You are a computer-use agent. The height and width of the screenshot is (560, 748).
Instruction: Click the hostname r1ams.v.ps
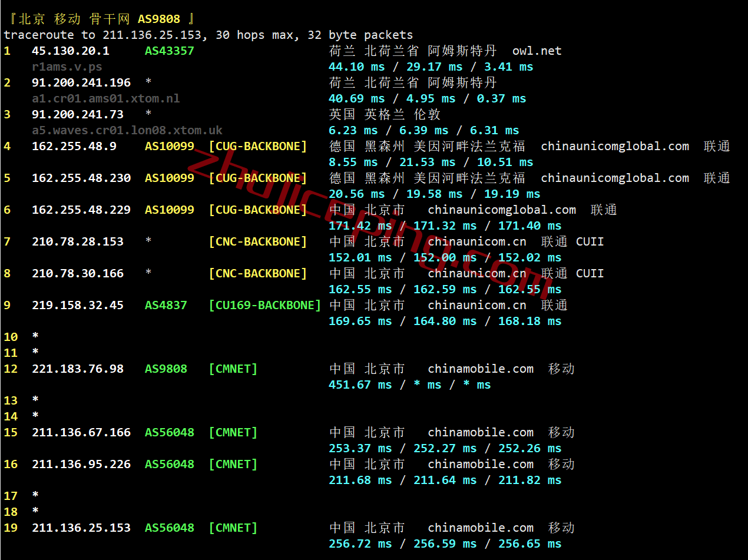click(x=67, y=67)
